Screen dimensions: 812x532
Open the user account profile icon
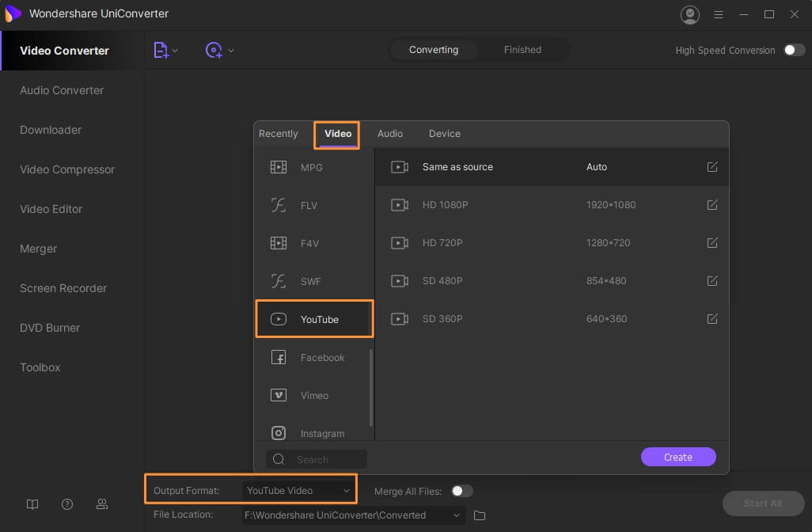pyautogui.click(x=690, y=14)
